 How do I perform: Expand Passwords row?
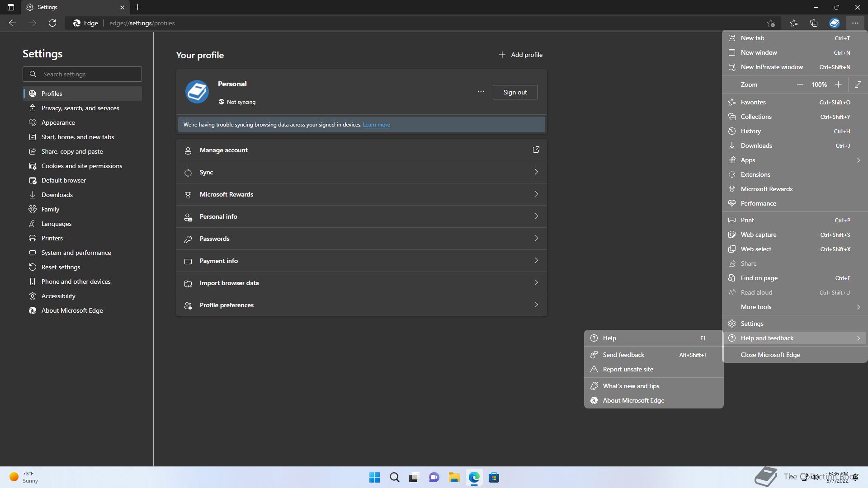[362, 239]
